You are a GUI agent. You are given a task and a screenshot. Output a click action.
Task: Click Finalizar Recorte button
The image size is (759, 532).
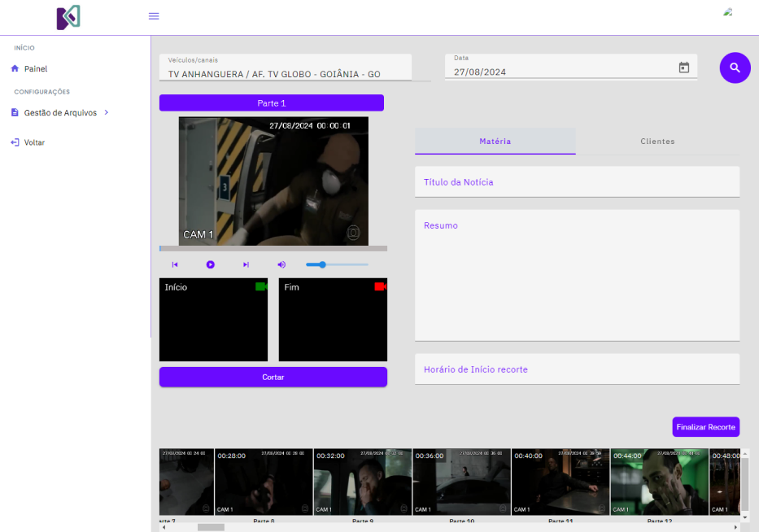click(705, 427)
